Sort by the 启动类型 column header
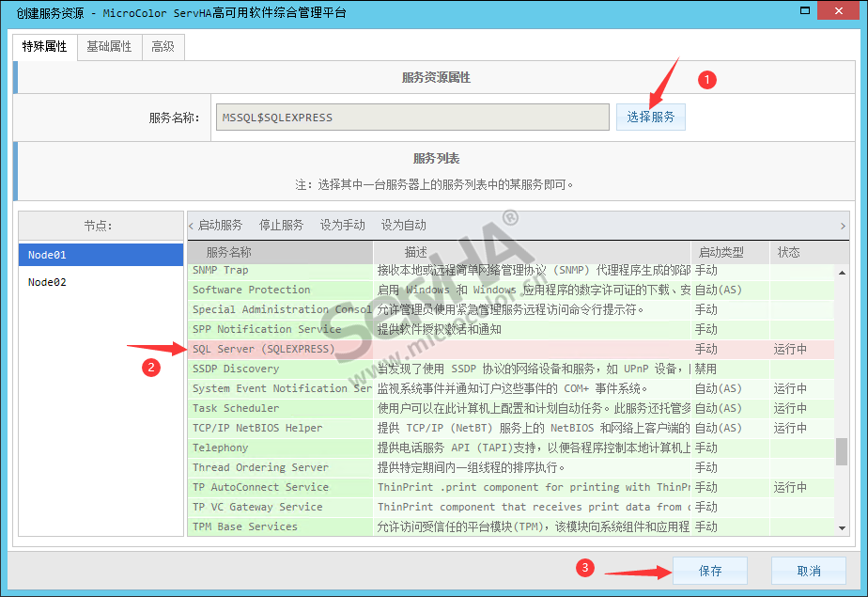The height and width of the screenshot is (597, 868). tap(719, 252)
